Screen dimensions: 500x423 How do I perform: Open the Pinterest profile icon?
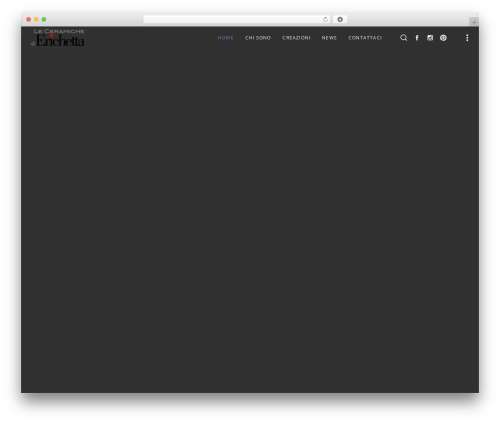(443, 38)
